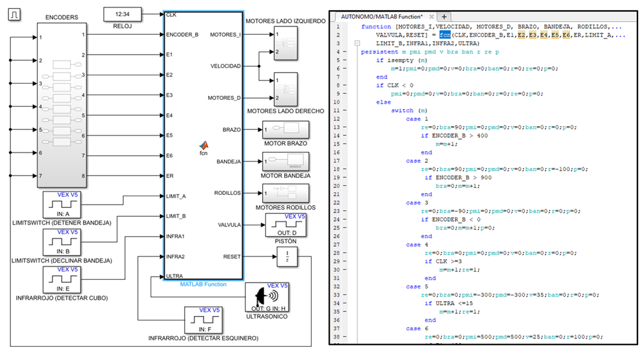Click the PISTÓN output block

(x=286, y=225)
